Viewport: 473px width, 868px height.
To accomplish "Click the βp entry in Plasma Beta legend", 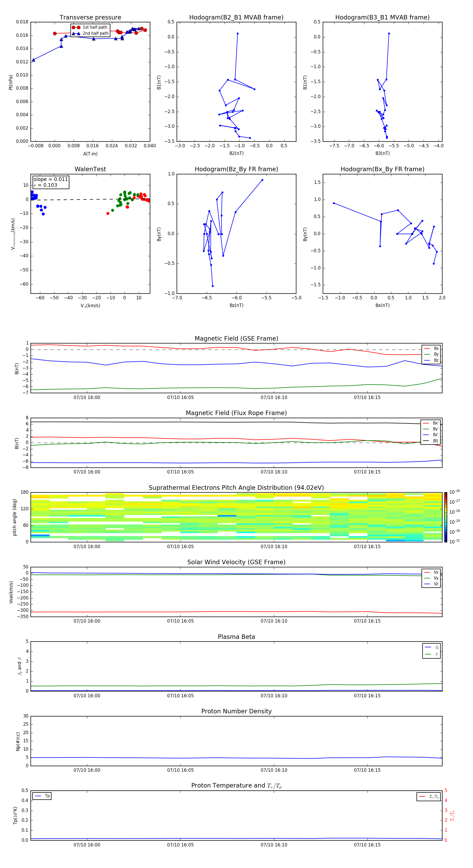I will tap(431, 647).
